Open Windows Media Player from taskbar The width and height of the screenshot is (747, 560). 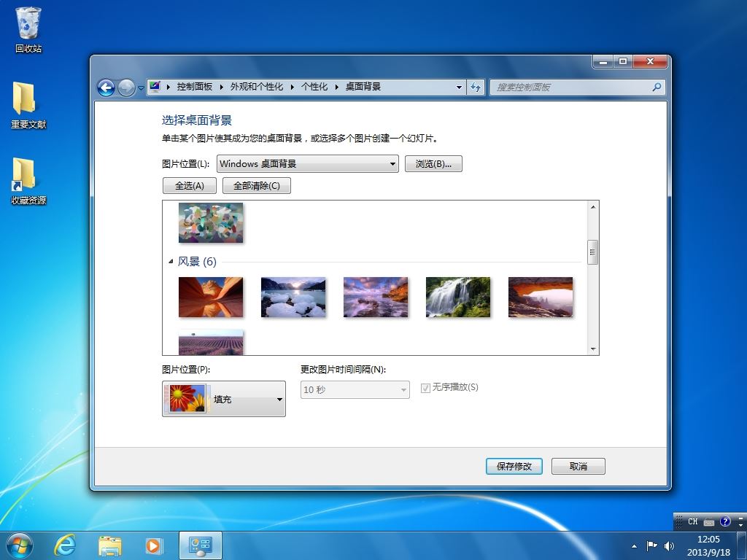[x=153, y=545]
